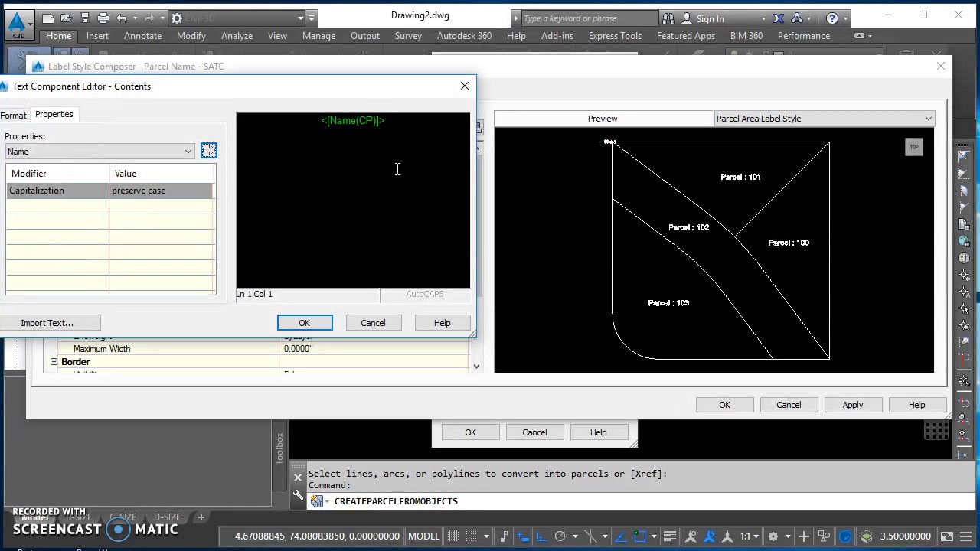Screen dimensions: 980x551
Task: Open the Annotate ribbon tab
Action: (142, 36)
